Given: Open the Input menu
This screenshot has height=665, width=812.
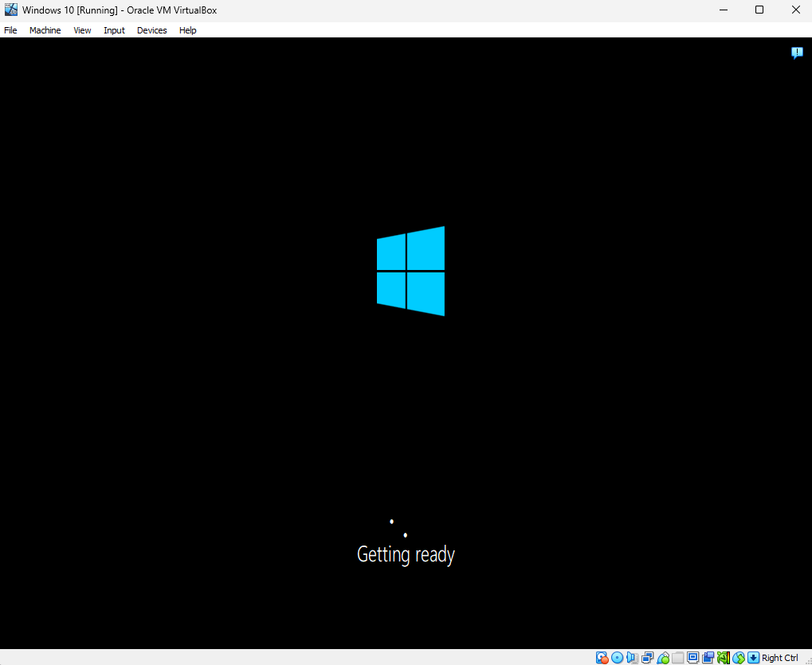Looking at the screenshot, I should tap(114, 30).
